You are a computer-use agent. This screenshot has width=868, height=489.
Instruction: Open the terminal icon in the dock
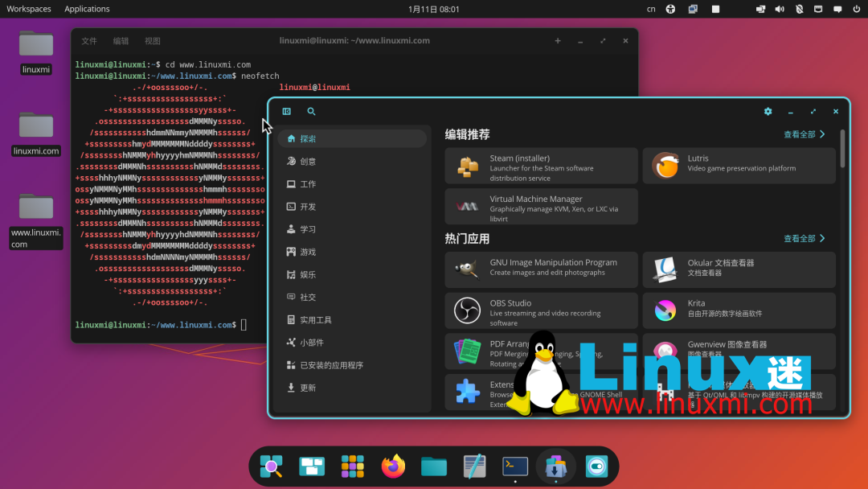pyautogui.click(x=514, y=466)
